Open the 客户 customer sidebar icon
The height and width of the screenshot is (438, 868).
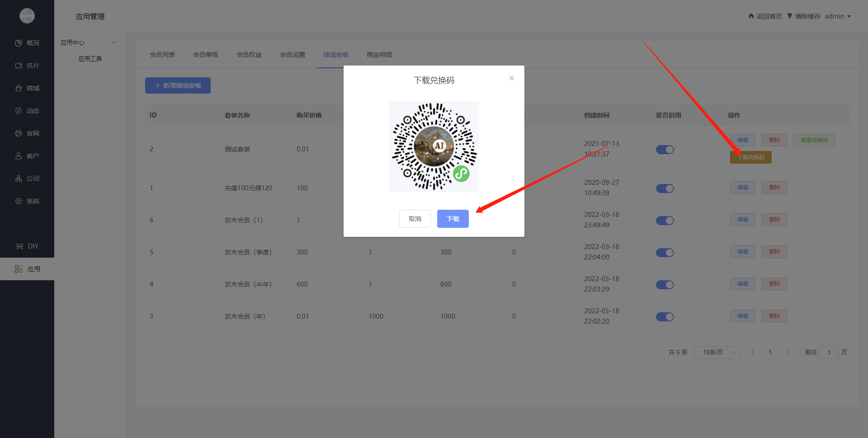(x=19, y=156)
